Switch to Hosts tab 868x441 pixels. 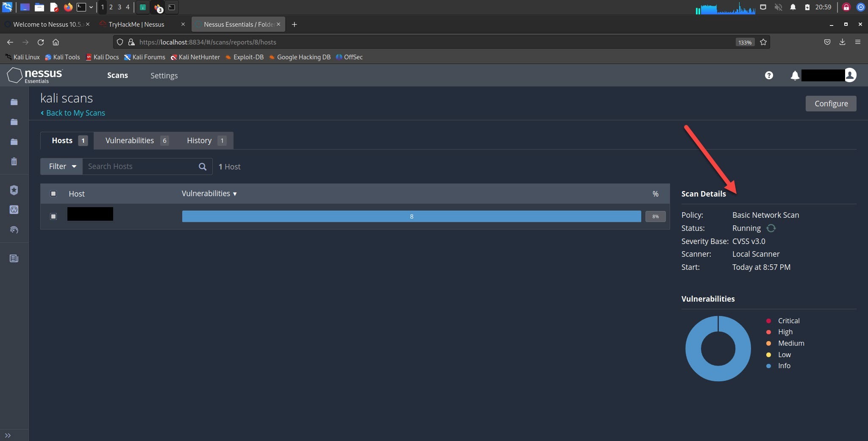[x=67, y=141]
